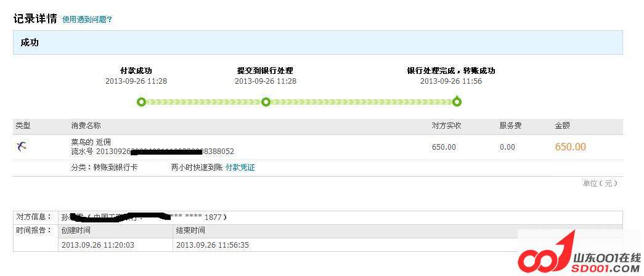Click the 消费名称 column header
This screenshot has height=276, width=644.
[86, 126]
